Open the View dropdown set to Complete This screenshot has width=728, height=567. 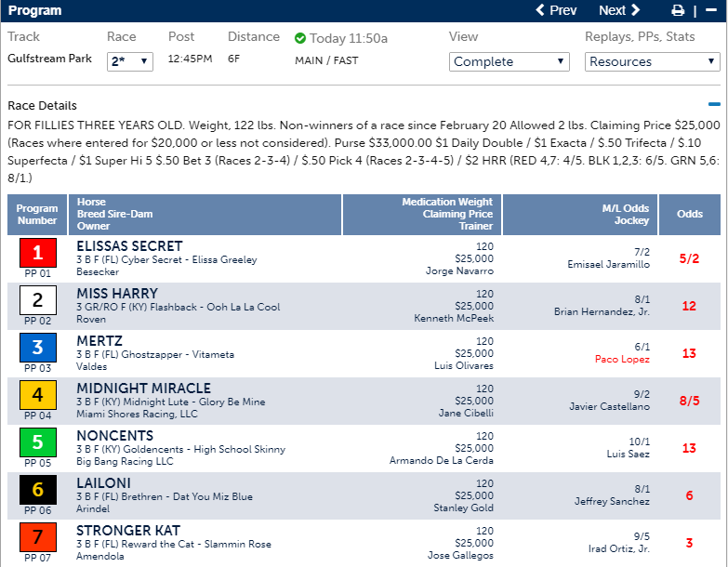pos(509,61)
